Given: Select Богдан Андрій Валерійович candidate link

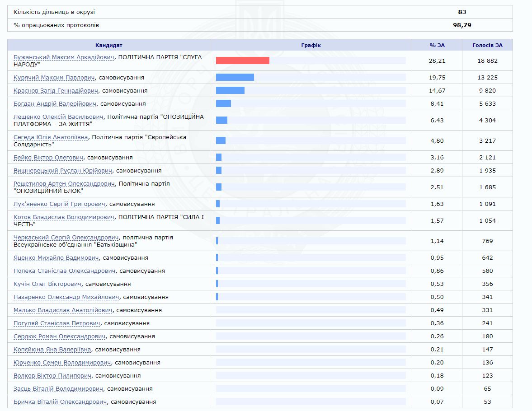Looking at the screenshot, I should 55,104.
